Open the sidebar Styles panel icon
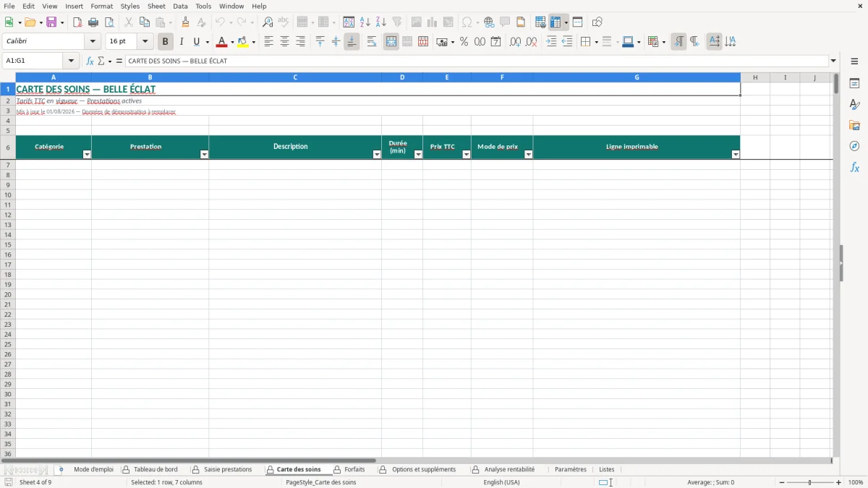868x488 pixels. click(x=854, y=104)
